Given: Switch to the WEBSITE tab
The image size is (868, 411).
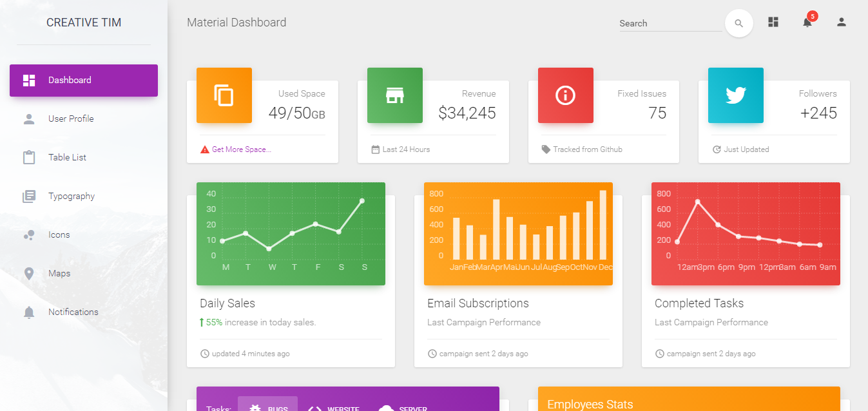Looking at the screenshot, I should point(333,406).
